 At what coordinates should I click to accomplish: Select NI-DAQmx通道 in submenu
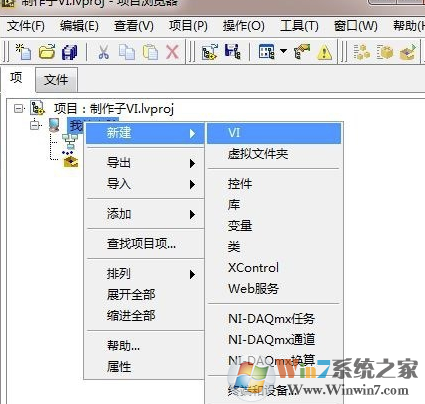tap(274, 340)
